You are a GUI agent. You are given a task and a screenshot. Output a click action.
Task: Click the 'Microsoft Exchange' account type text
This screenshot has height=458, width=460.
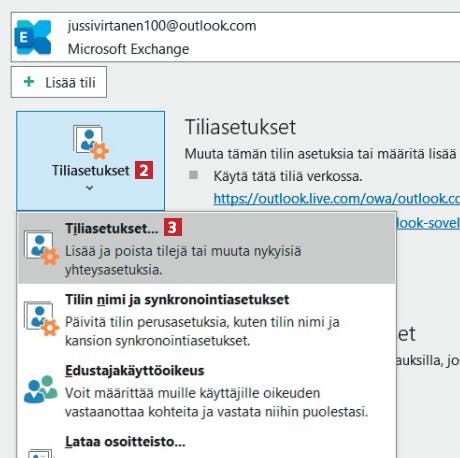[128, 49]
